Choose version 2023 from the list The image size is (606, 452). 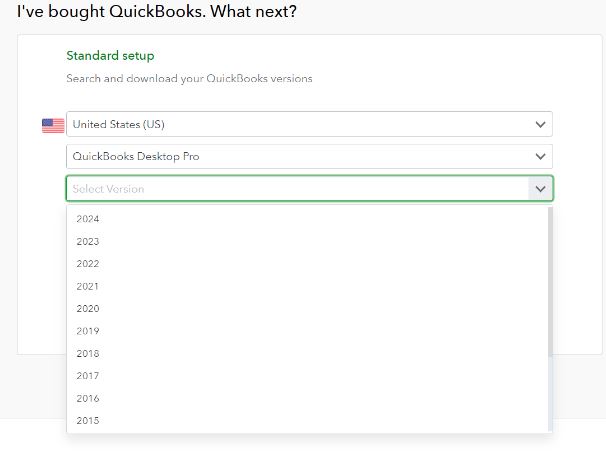[x=307, y=241]
